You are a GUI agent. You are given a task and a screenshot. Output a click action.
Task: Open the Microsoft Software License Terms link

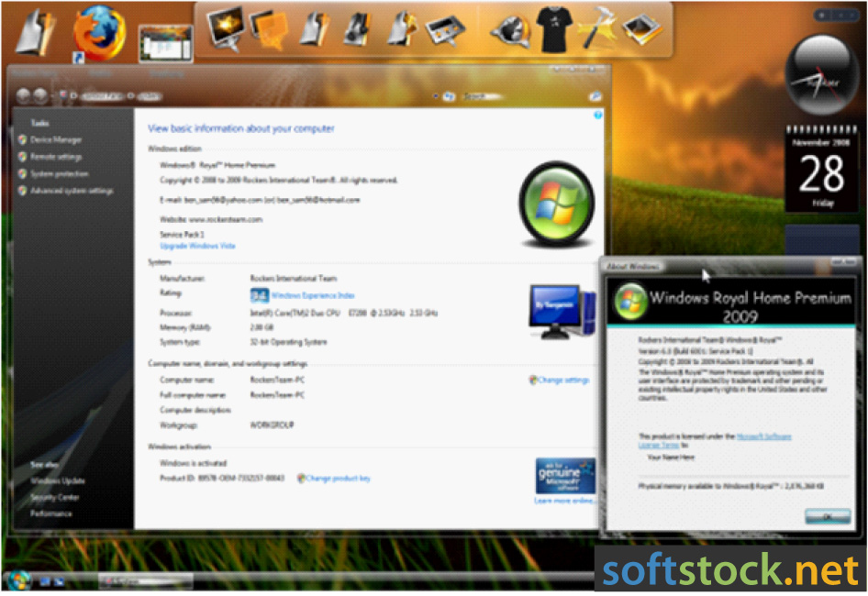[715, 440]
